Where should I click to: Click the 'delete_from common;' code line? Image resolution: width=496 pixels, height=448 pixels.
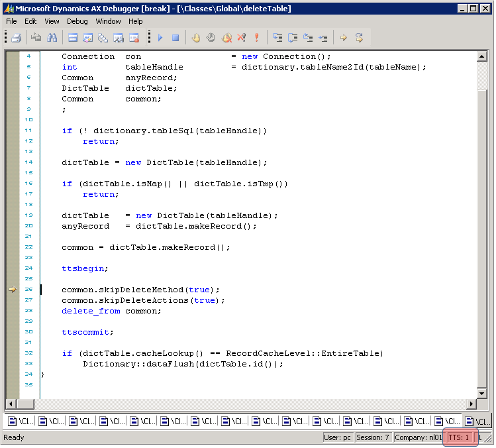(x=111, y=311)
